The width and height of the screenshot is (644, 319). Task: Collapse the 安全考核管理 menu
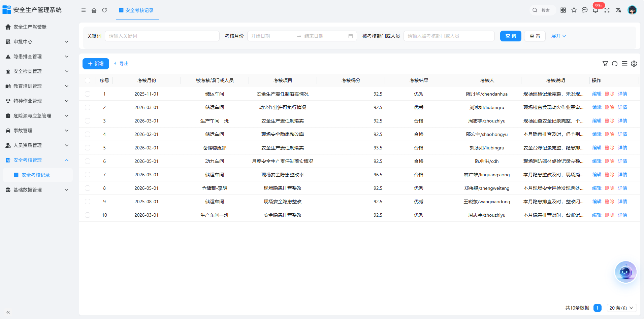point(37,160)
